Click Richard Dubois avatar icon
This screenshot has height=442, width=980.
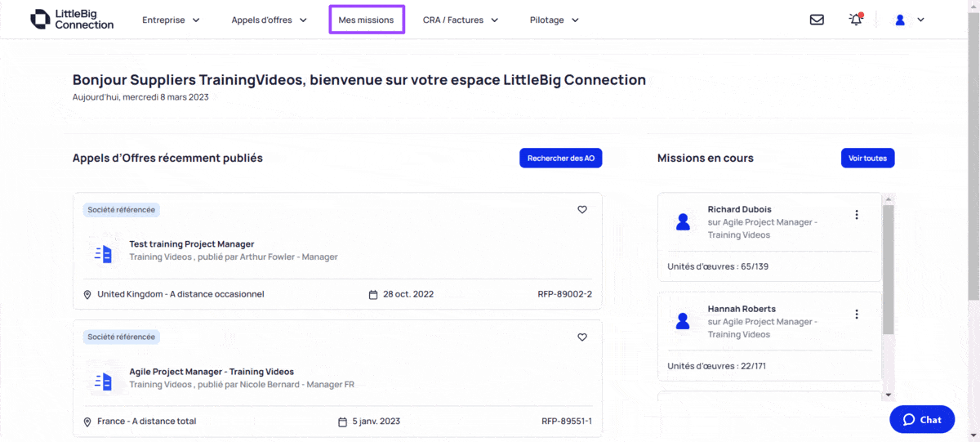[683, 221]
